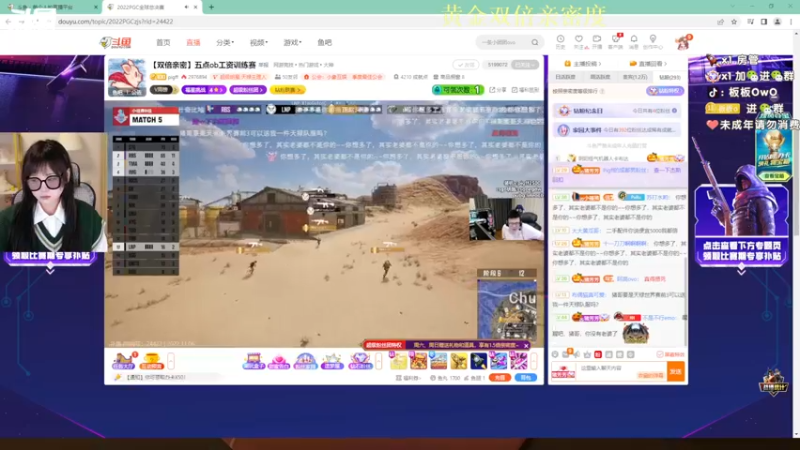Click the purple fan challenge badge with stars
The width and height of the screenshot is (800, 450).
tap(204, 90)
